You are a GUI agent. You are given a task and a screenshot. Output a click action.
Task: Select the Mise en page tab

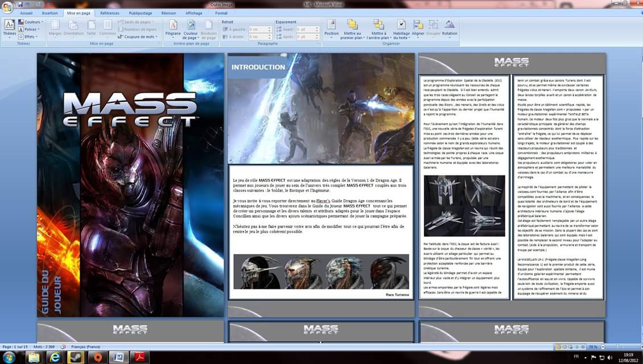(79, 13)
